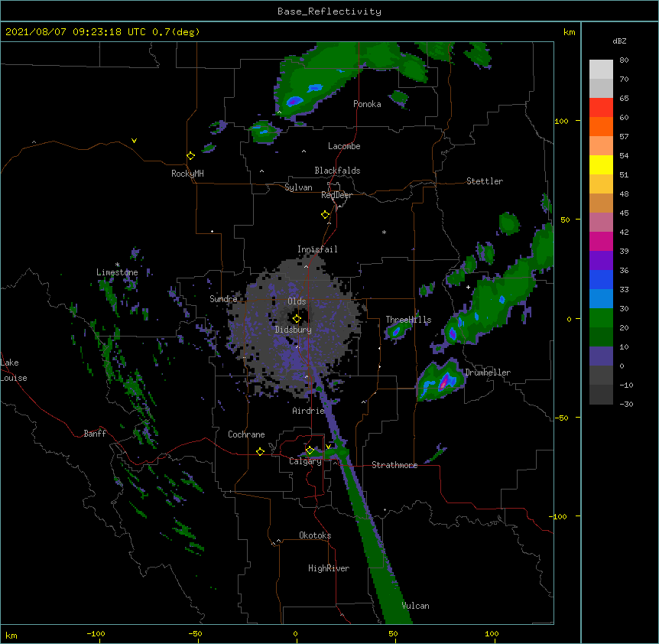Select the yellow V marker north of RockyMH
This screenshot has width=659, height=644.
point(134,141)
